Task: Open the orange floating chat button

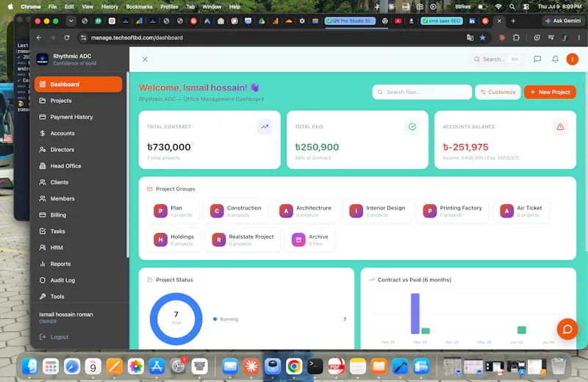Action: tap(567, 329)
